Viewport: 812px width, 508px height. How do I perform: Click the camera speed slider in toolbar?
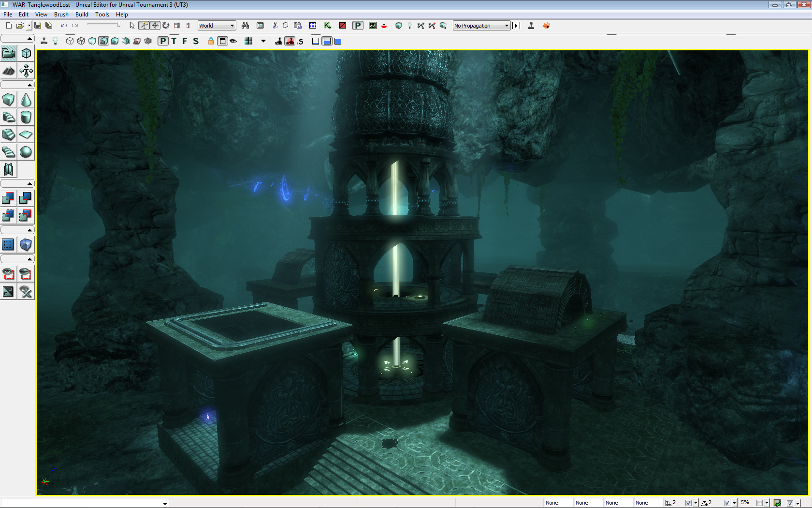click(x=104, y=25)
